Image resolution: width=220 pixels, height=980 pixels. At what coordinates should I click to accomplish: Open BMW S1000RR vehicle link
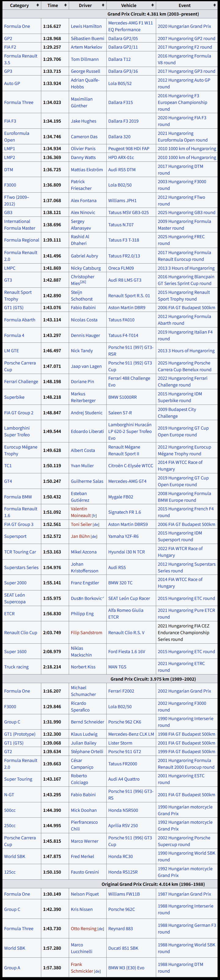[122, 397]
